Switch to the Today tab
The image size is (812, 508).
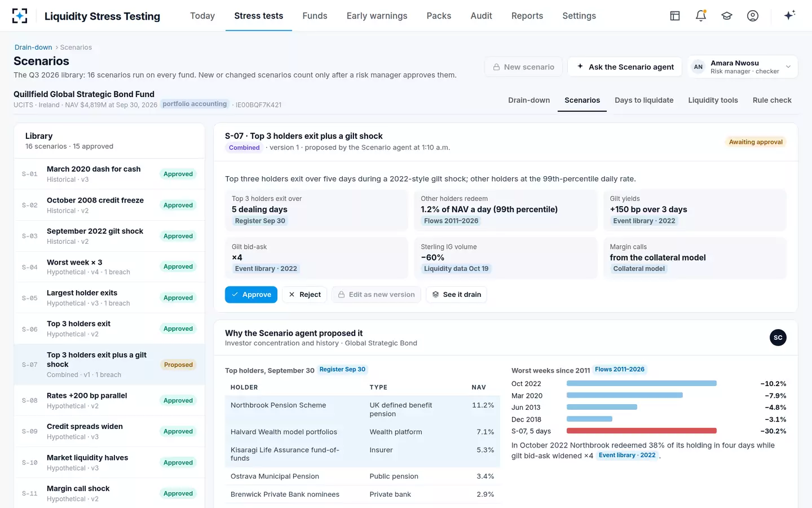202,16
